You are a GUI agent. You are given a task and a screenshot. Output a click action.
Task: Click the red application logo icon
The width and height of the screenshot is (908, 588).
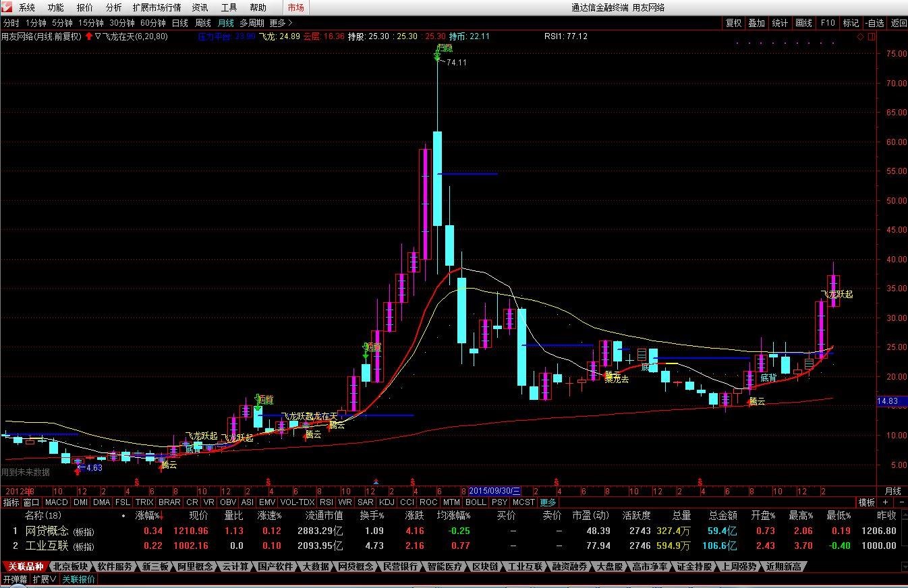[7, 7]
